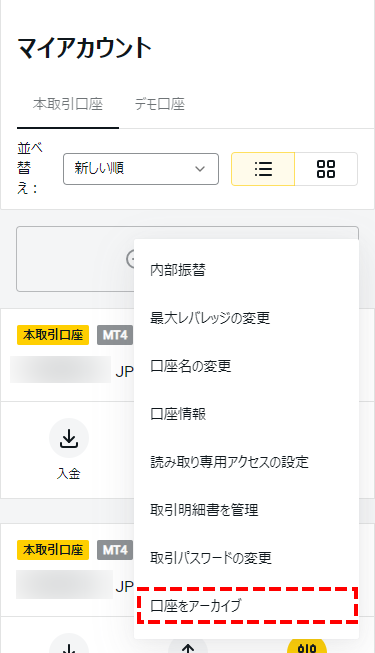Click the 並べ替え sort label
This screenshot has height=653, width=375.
point(30,168)
